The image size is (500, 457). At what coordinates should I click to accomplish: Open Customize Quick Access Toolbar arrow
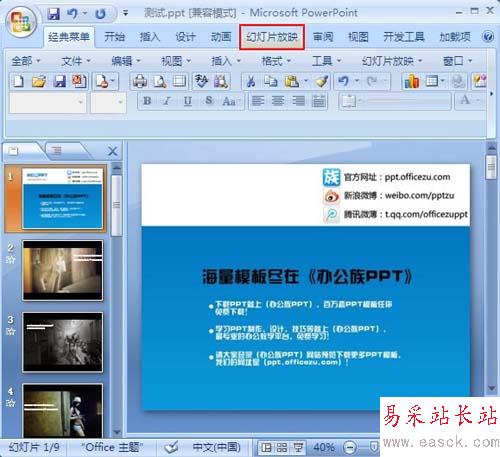tap(125, 13)
